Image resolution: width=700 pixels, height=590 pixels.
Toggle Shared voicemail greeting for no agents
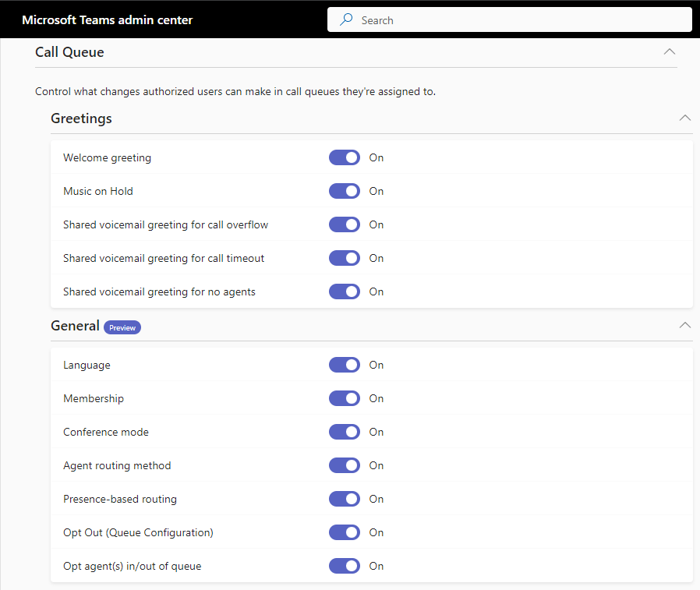[x=345, y=291]
